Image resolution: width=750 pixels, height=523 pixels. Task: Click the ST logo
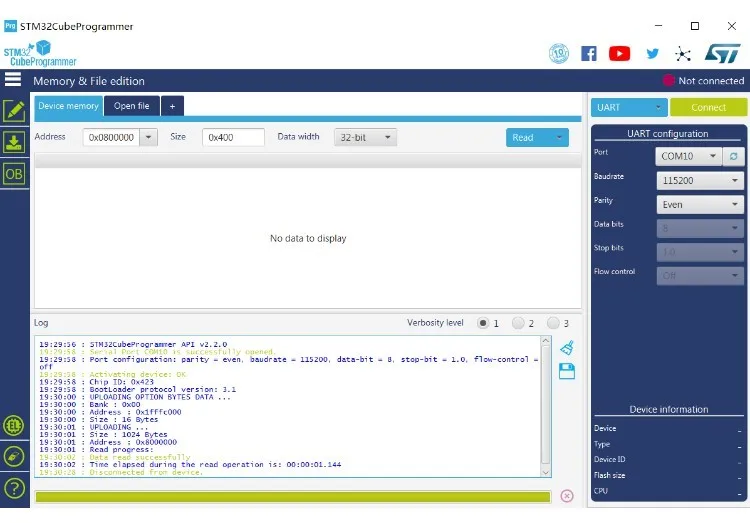pyautogui.click(x=722, y=54)
